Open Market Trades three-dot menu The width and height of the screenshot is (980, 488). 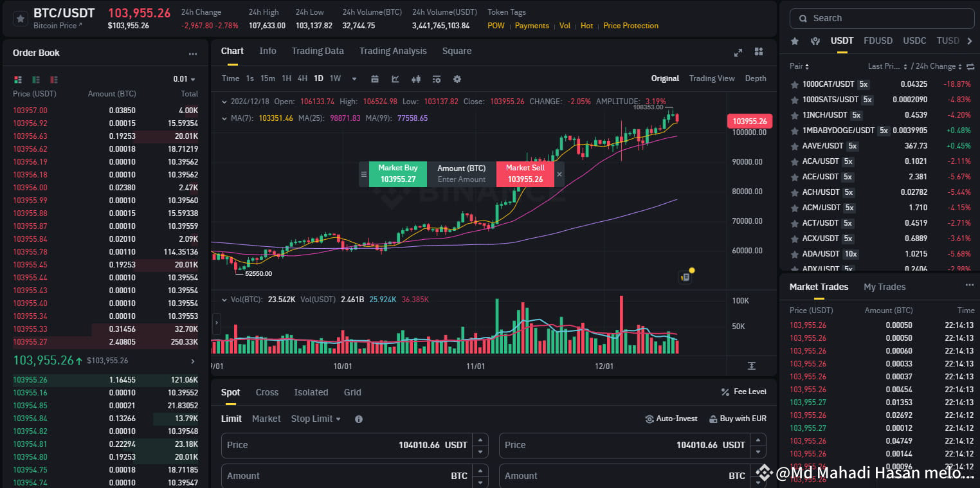pyautogui.click(x=969, y=285)
